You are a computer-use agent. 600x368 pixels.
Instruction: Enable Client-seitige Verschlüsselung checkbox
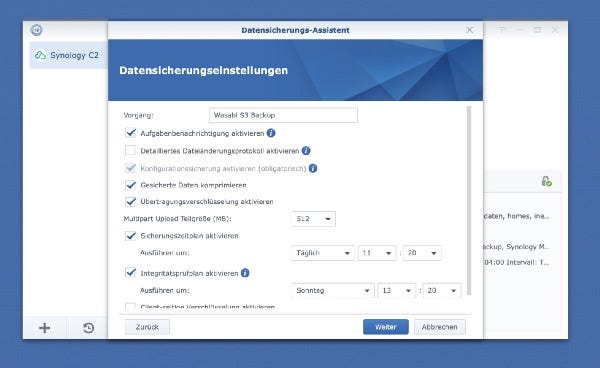(130, 306)
